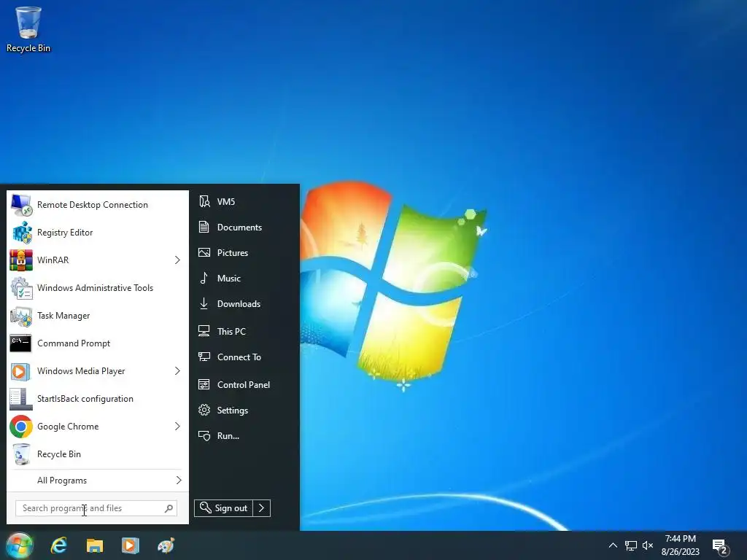
Task: Click the Sign out button
Action: [223, 508]
